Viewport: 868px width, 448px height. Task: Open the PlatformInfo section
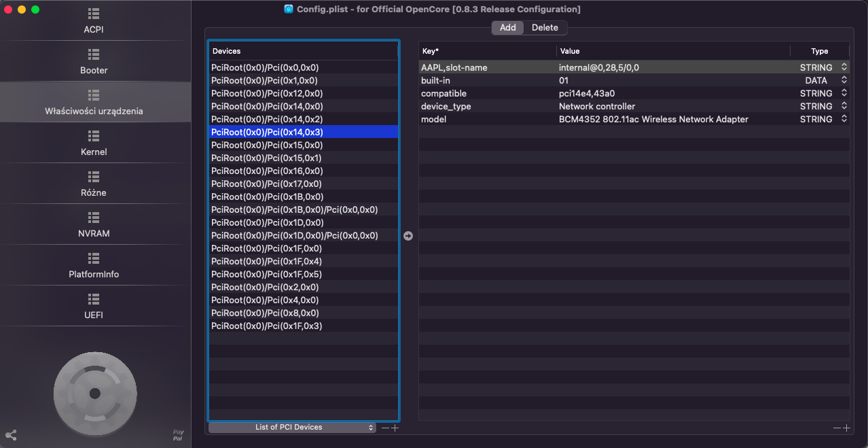pyautogui.click(x=94, y=266)
